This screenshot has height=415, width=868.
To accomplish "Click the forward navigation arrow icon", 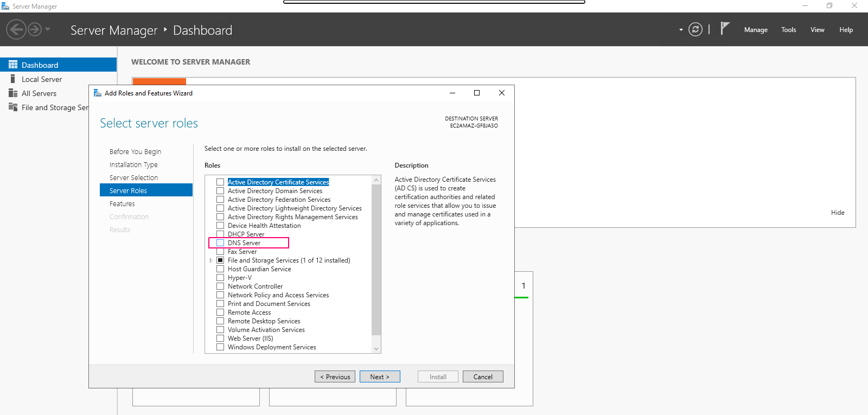I will (x=35, y=29).
